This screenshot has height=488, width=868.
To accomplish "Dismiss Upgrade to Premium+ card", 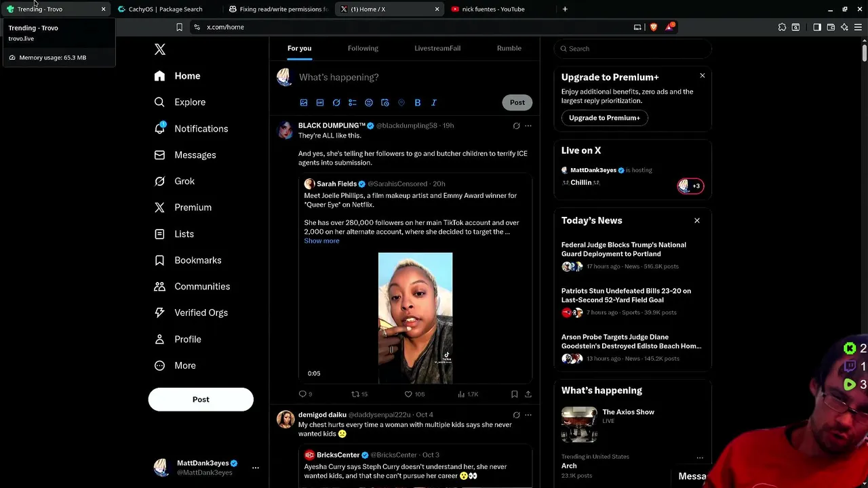I will coord(703,76).
